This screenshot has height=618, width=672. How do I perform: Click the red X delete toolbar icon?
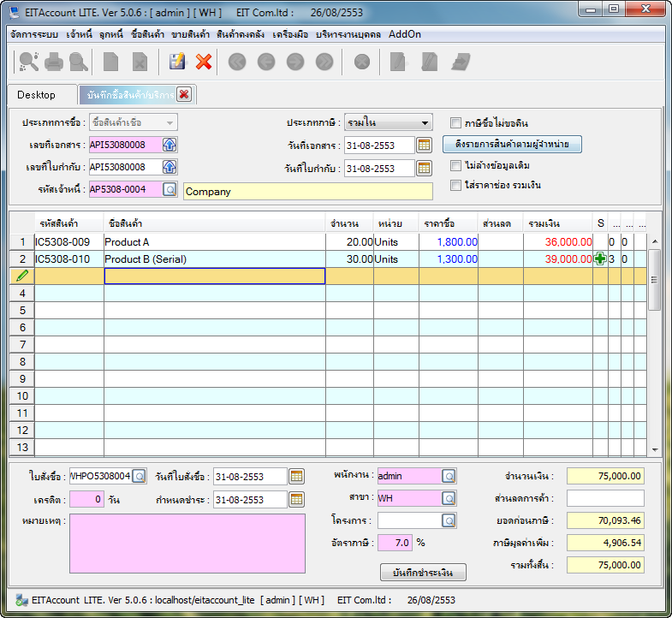click(204, 62)
